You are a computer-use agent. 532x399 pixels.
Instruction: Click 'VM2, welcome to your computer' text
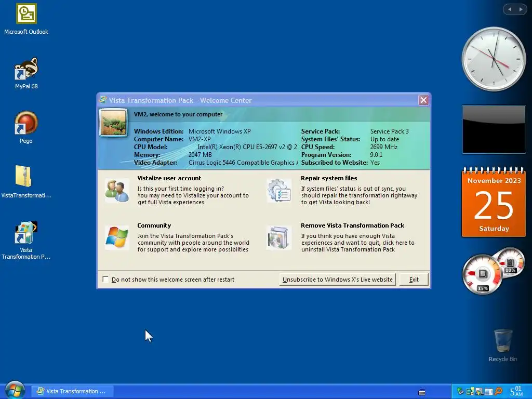click(x=178, y=114)
